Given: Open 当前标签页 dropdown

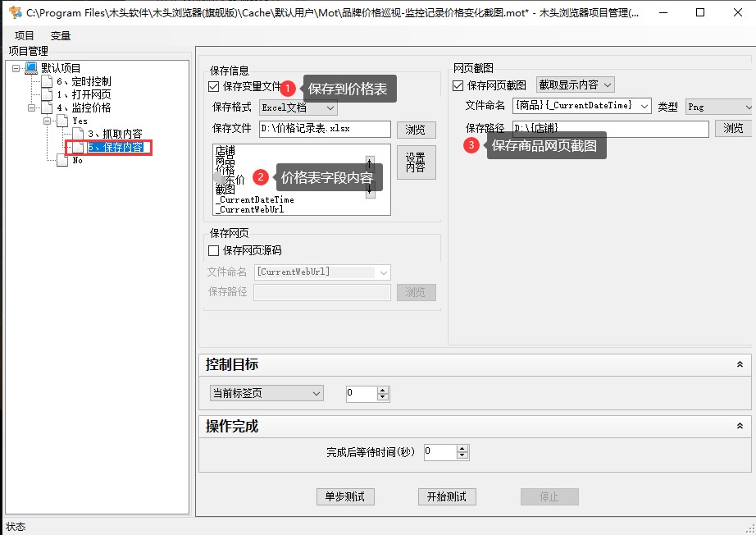Looking at the screenshot, I should coord(266,393).
